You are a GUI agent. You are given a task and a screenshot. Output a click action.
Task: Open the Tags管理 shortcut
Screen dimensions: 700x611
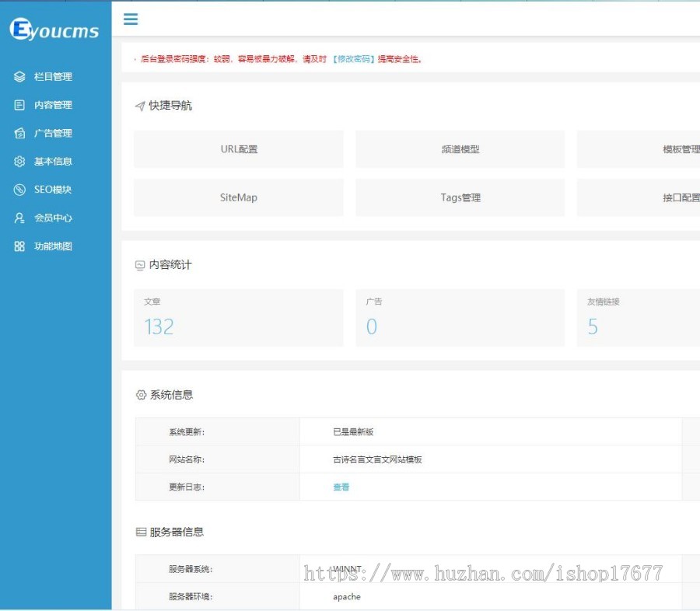pyautogui.click(x=460, y=197)
